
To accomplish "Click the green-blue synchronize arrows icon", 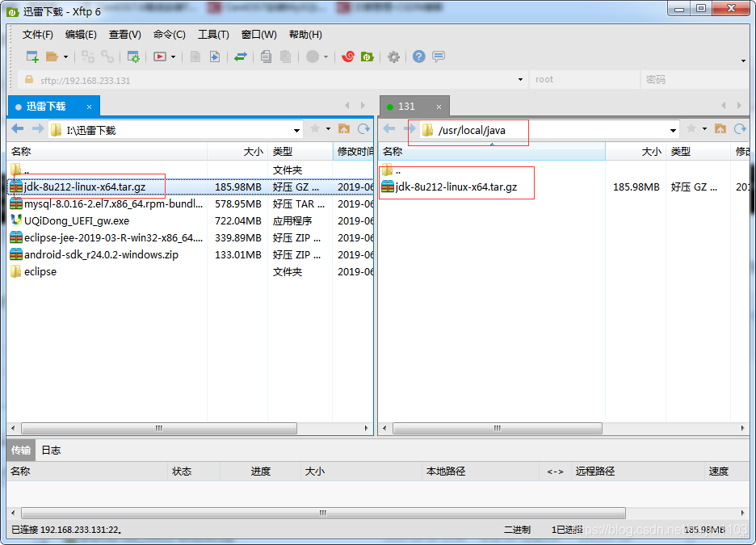I will 240,57.
